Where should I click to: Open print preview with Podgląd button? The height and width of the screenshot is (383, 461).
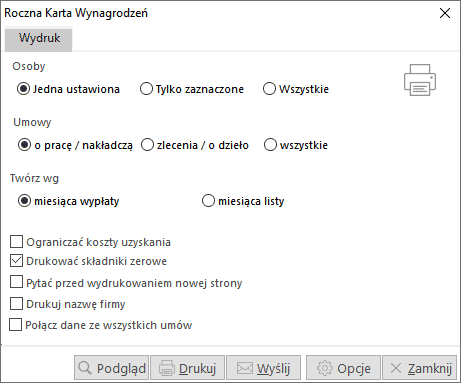coord(112,368)
